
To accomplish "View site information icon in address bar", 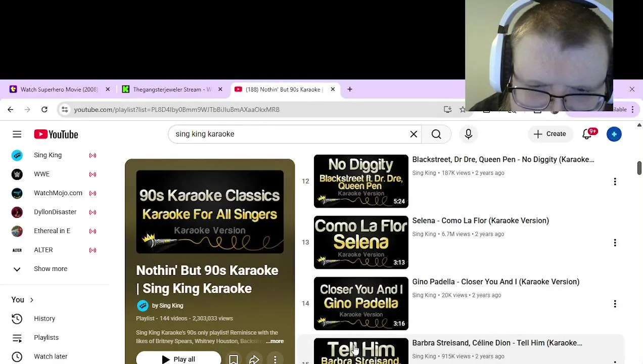I will click(x=64, y=109).
